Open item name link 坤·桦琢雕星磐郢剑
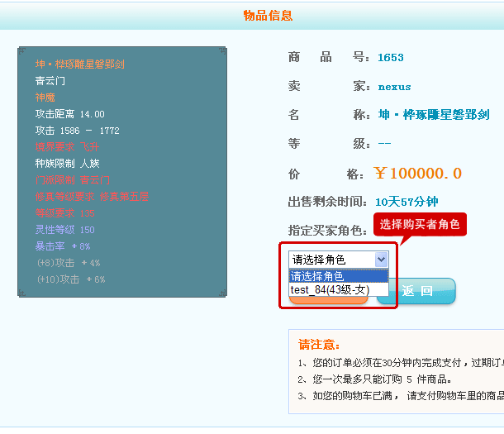Screen dimensions: 504x434 (x=433, y=115)
